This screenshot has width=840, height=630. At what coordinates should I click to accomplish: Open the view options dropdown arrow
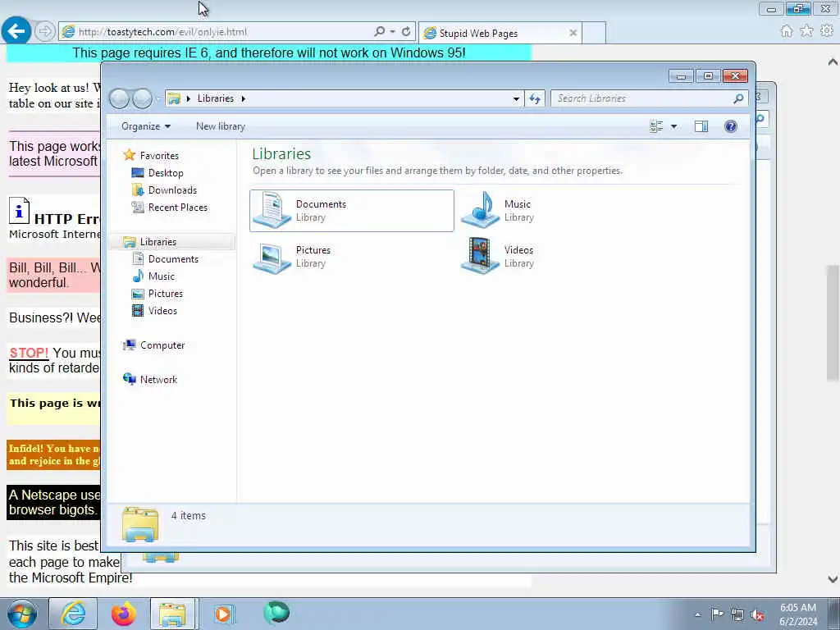[673, 126]
